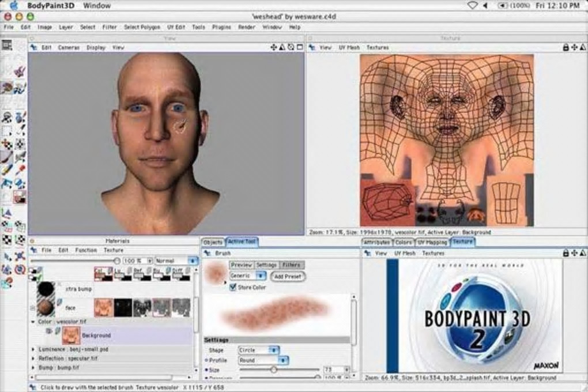Switch to the Colors tab
The width and height of the screenshot is (588, 392).
(x=404, y=242)
